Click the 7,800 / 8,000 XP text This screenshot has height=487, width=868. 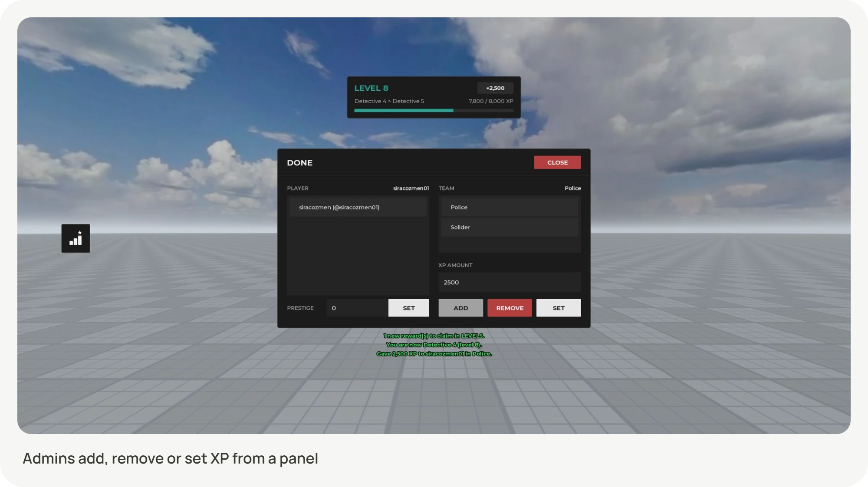tap(491, 101)
